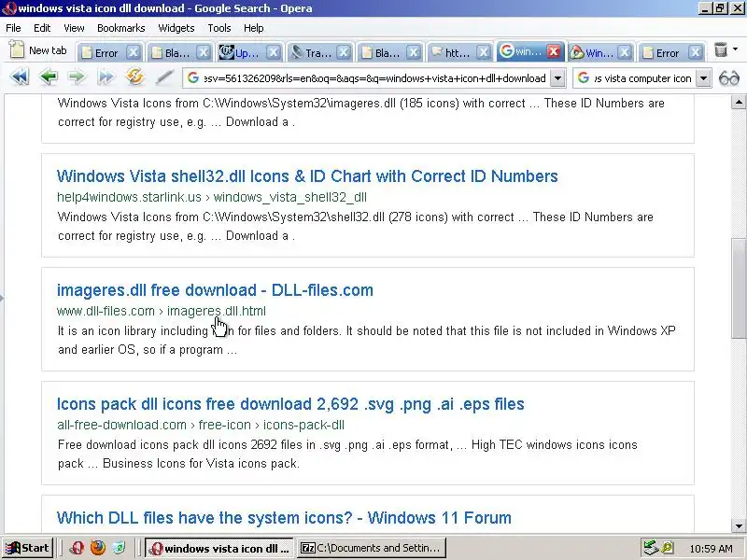Open imageres.dll free download - DLL-files.com link

215,290
